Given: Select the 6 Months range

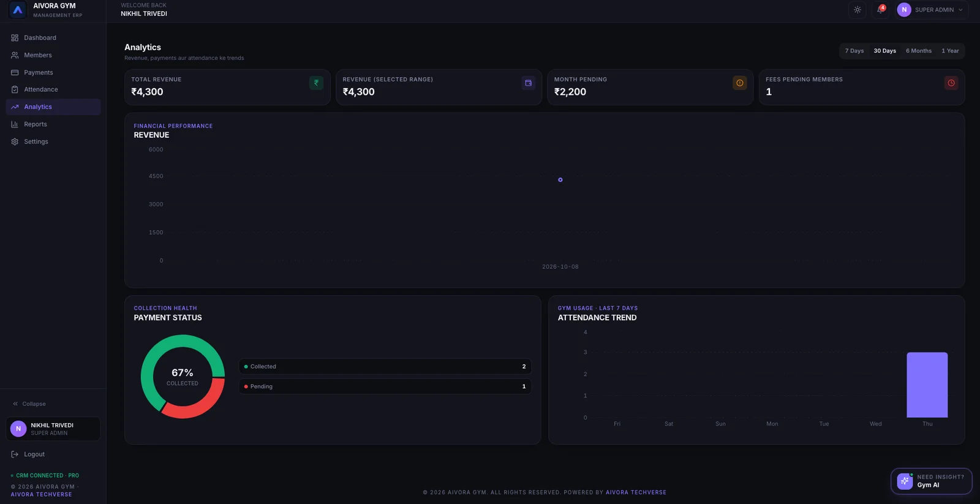Looking at the screenshot, I should tap(919, 51).
